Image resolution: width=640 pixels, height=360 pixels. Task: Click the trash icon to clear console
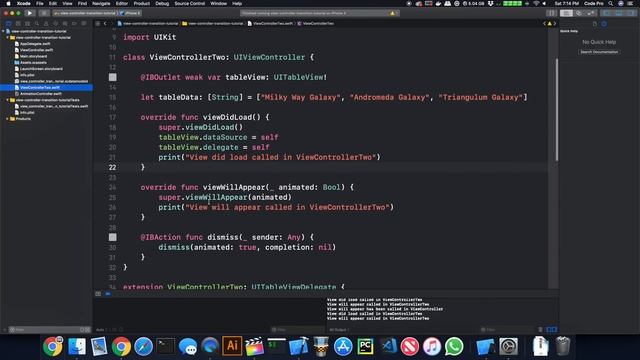point(540,329)
